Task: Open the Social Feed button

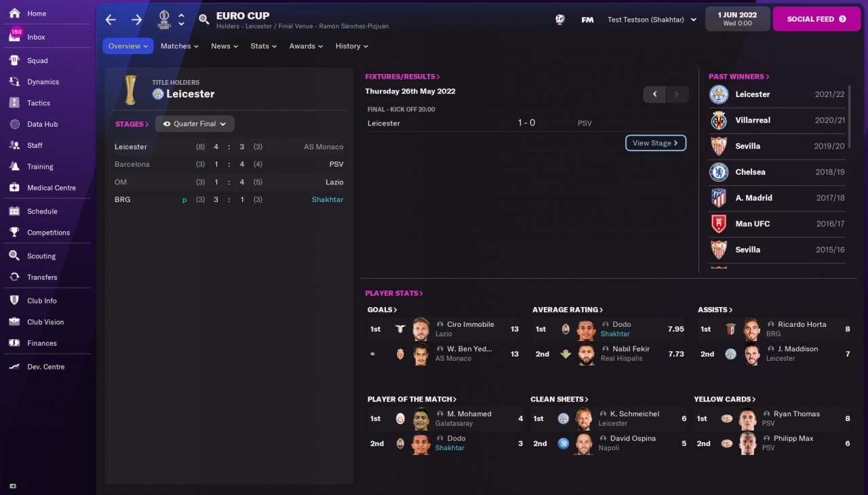Action: click(x=816, y=19)
